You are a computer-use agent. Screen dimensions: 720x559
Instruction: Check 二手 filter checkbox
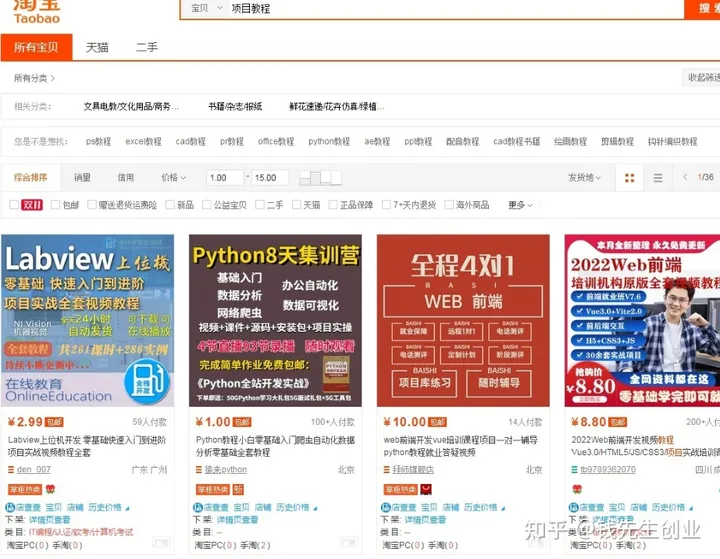(260, 204)
